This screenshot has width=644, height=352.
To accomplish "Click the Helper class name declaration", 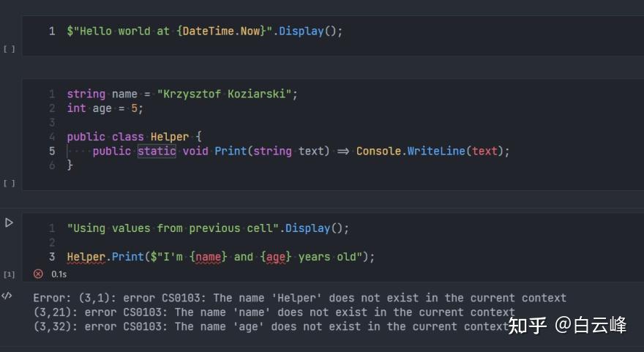I will 170,137.
